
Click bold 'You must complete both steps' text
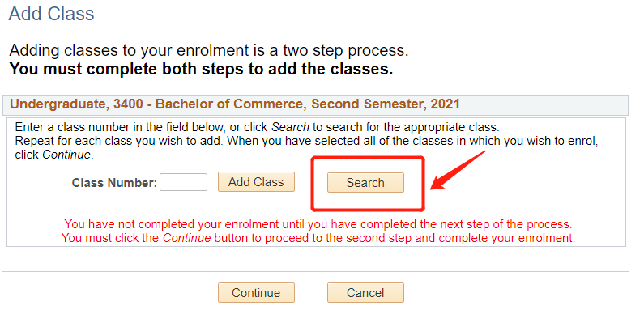pyautogui.click(x=201, y=69)
